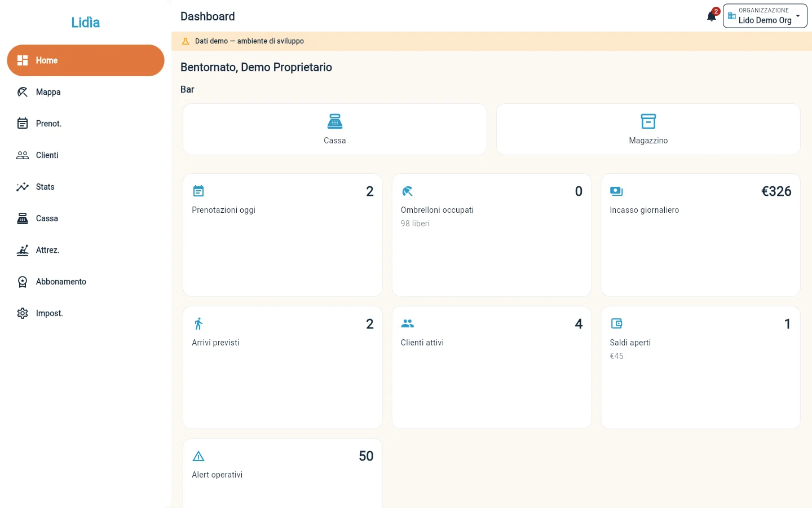Open Impost. settings in the sidebar
Screen dimensions: 812x508
(x=86, y=313)
